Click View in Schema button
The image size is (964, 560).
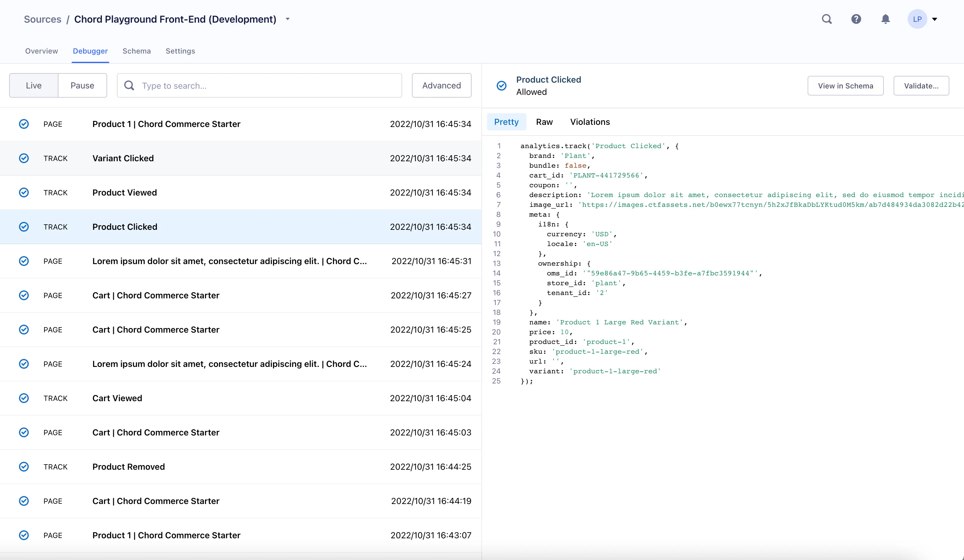tap(845, 86)
